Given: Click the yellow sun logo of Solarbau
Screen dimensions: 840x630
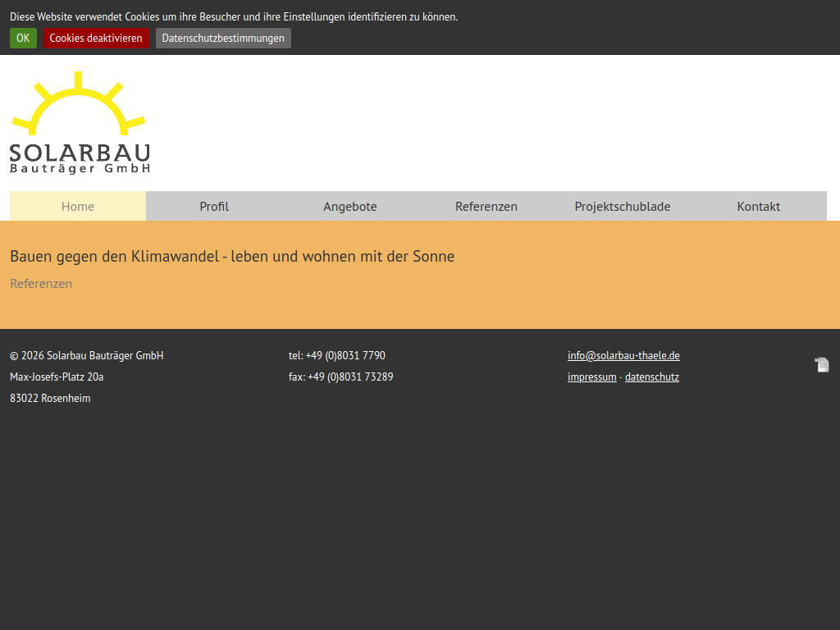Looking at the screenshot, I should (x=78, y=103).
